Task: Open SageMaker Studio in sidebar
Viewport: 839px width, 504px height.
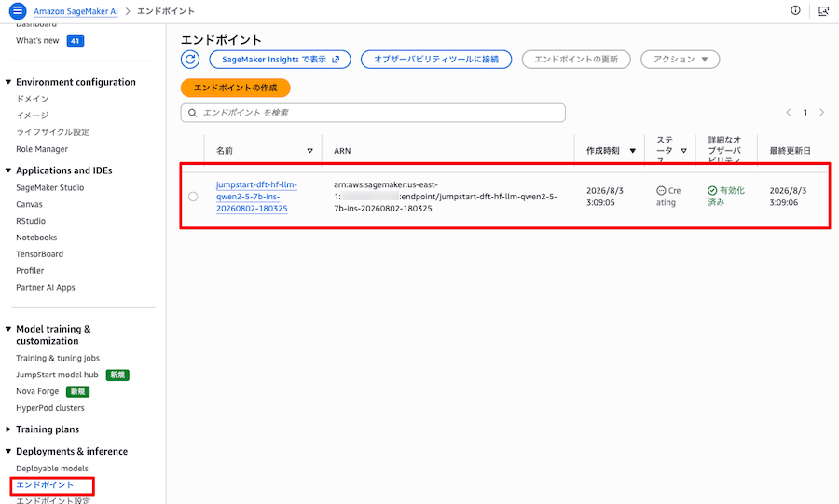Action: pos(49,187)
